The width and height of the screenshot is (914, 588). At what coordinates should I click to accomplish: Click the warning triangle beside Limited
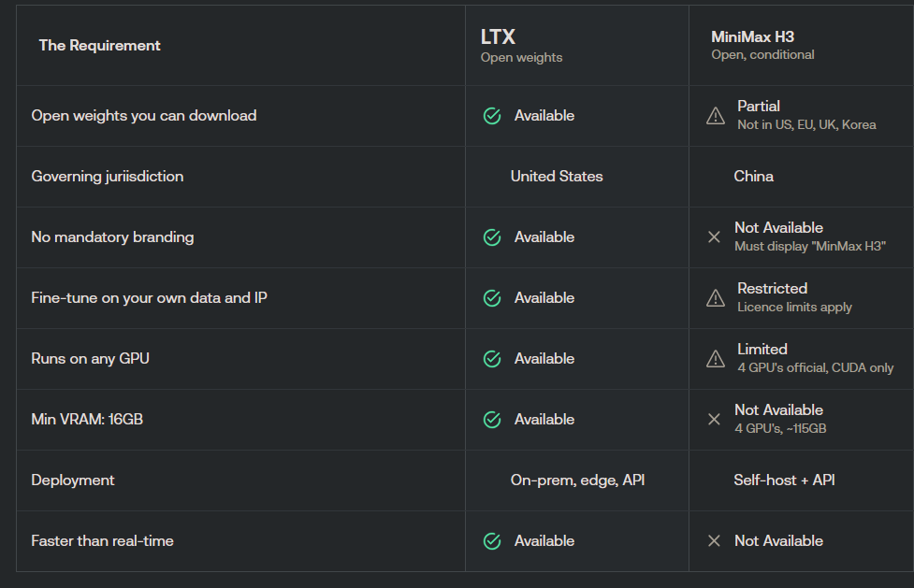click(x=716, y=359)
